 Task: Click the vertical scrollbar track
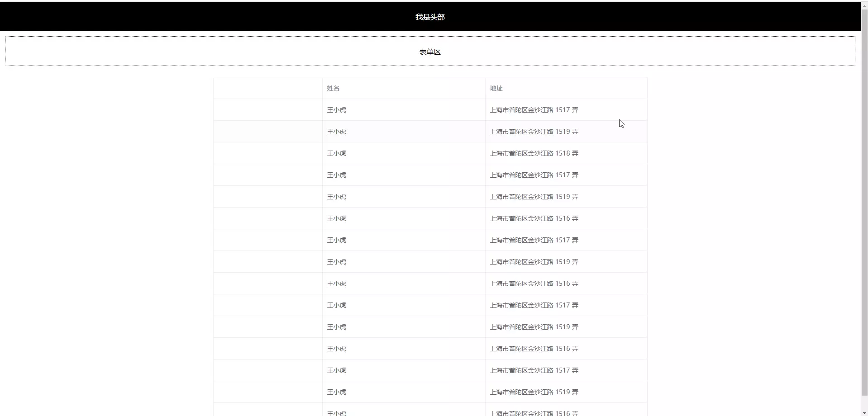pyautogui.click(x=864, y=226)
